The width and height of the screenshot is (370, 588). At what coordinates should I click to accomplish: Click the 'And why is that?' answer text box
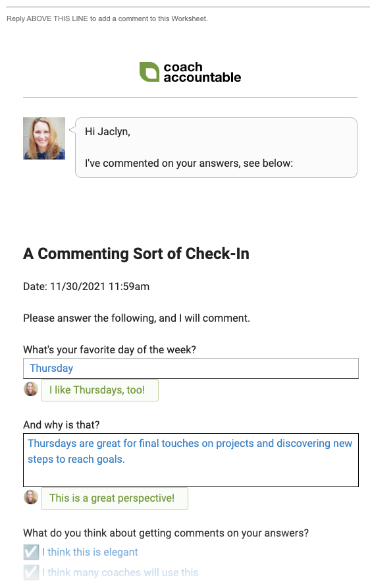point(191,460)
